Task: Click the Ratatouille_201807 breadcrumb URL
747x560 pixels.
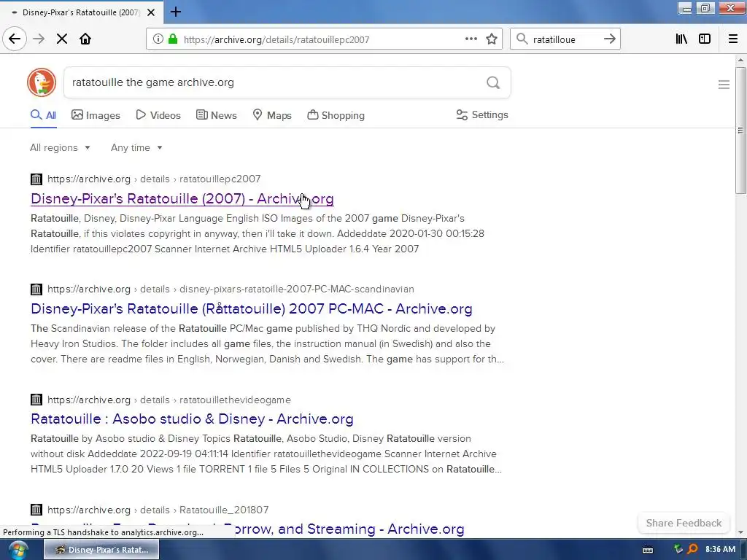Action: tap(158, 510)
